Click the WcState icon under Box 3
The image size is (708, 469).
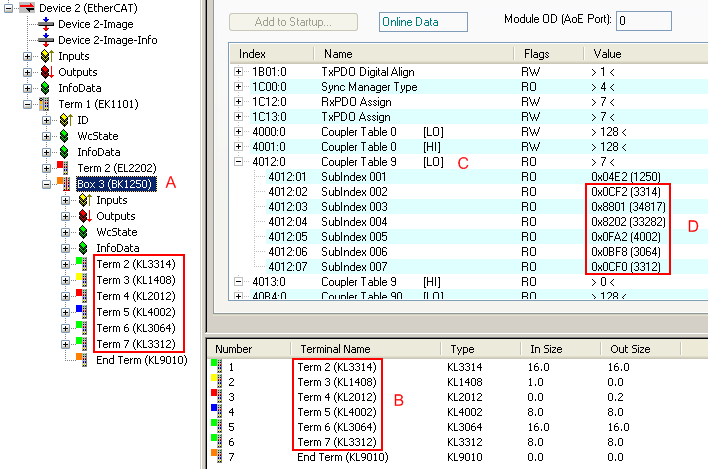click(83, 232)
